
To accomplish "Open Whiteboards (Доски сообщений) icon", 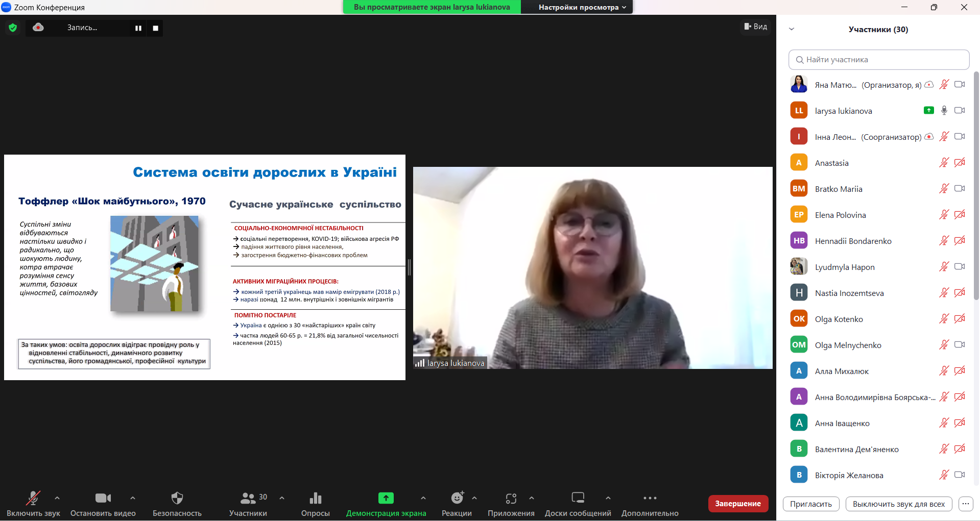I will 578,498.
